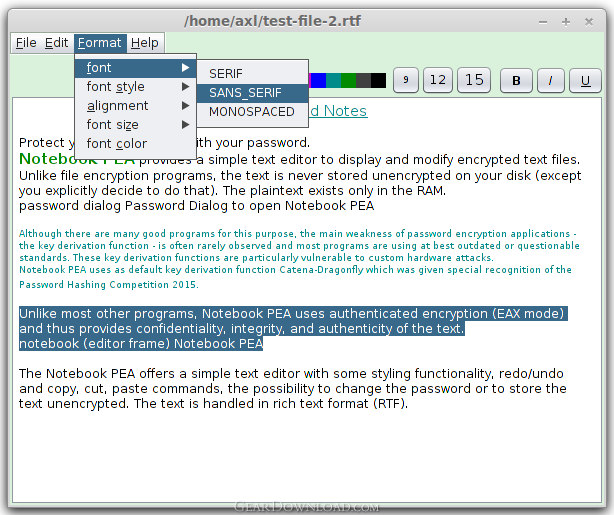Click highlighted line 'notebook (editor frame) Notebook PEA'
This screenshot has width=614, height=515.
(141, 343)
